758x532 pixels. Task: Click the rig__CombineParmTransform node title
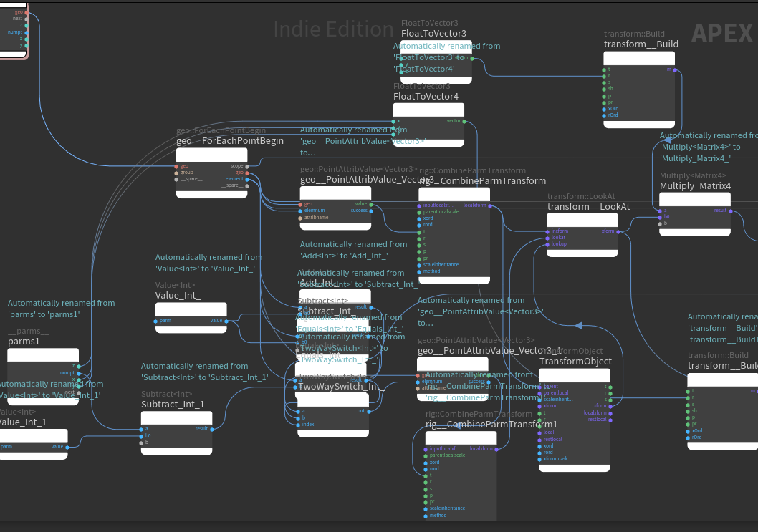click(482, 180)
